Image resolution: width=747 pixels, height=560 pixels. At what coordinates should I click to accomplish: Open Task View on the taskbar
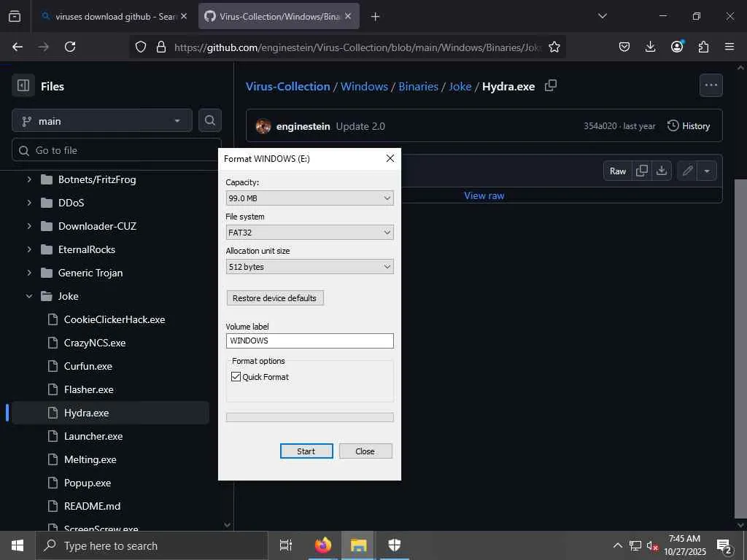285,545
